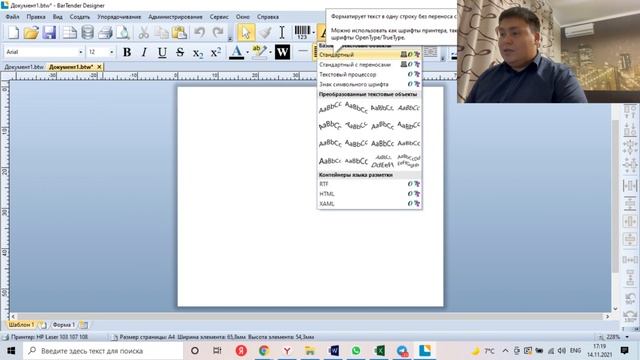Screen dimensions: 640x360
Task: Open the line style tool
Action: tap(303, 52)
